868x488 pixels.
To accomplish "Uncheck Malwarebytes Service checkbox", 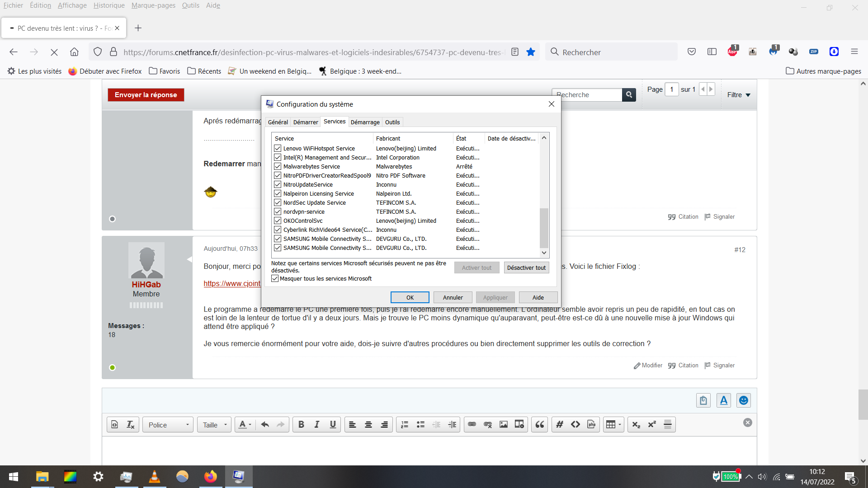I will click(x=278, y=166).
